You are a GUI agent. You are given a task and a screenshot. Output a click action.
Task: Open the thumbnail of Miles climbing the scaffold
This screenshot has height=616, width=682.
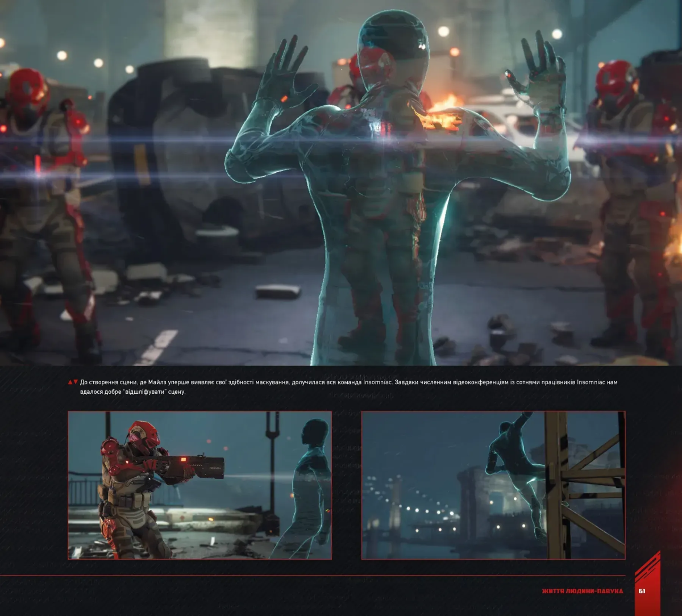[493, 485]
